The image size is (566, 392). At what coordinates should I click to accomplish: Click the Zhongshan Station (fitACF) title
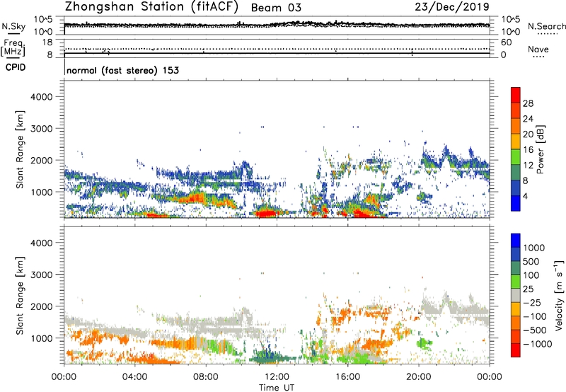click(x=151, y=6)
